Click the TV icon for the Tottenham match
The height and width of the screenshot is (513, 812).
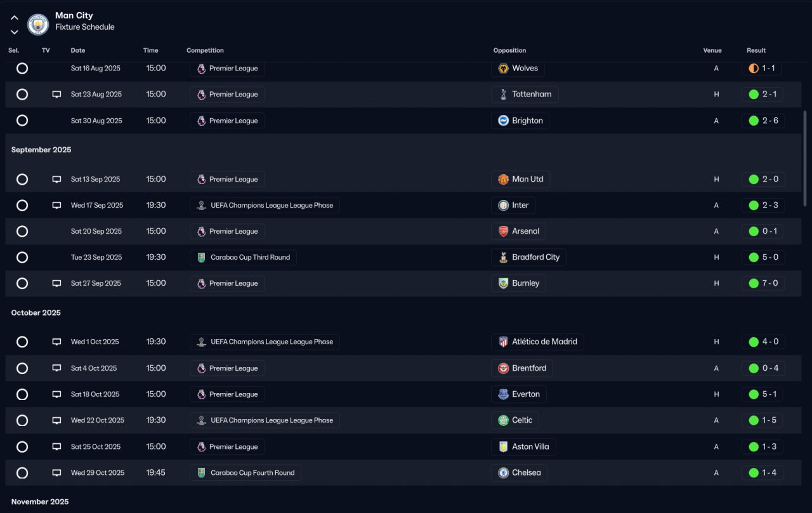[56, 95]
